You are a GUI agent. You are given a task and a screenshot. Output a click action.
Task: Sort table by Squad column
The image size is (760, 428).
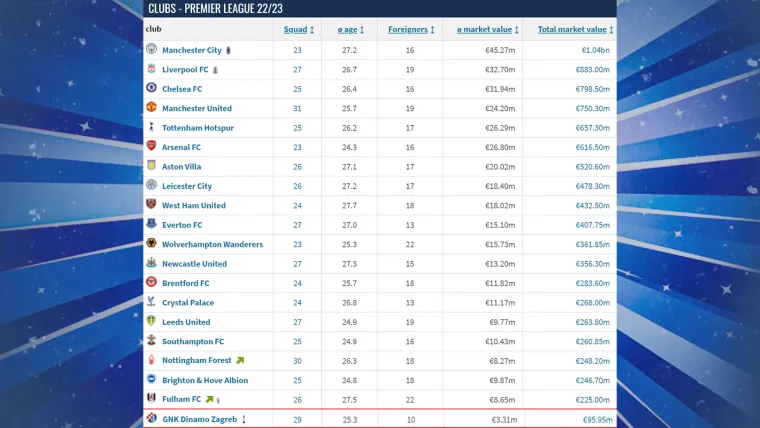click(298, 29)
